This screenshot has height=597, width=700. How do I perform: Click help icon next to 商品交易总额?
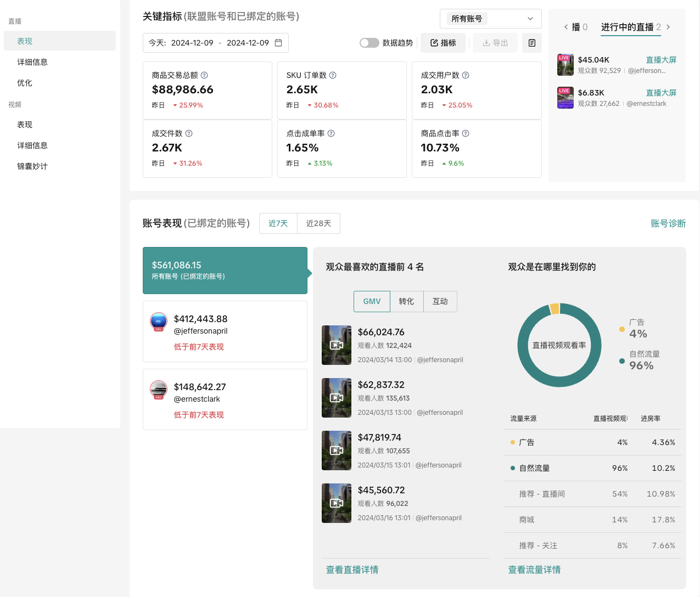pyautogui.click(x=204, y=75)
